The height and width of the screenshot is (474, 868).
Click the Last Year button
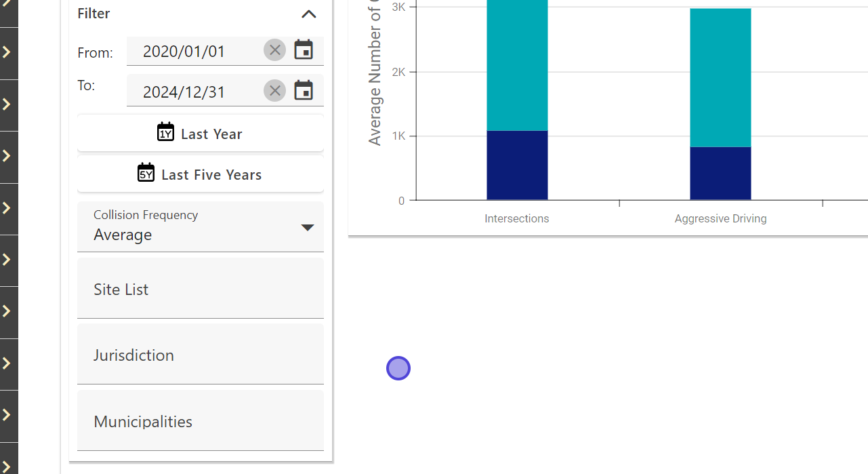200,134
